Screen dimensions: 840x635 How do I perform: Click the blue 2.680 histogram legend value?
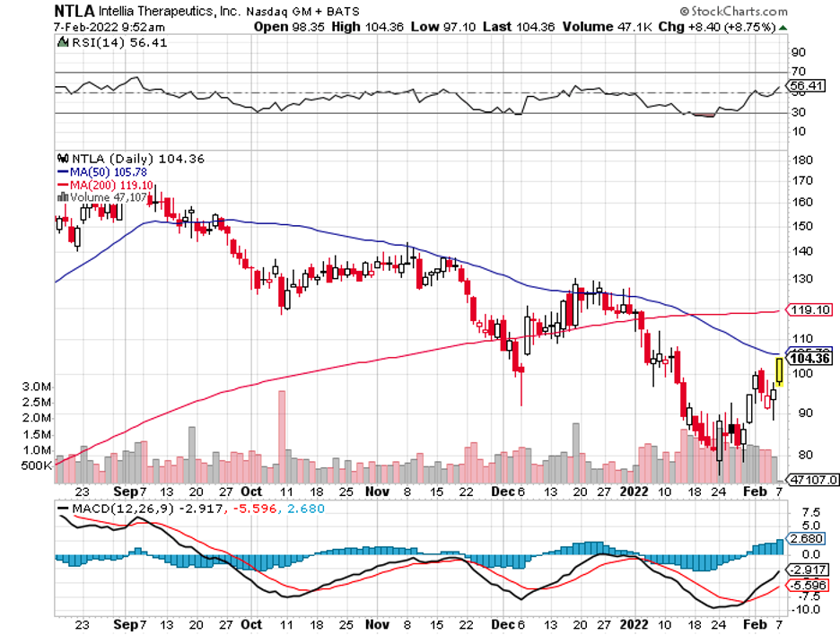pos(306,509)
